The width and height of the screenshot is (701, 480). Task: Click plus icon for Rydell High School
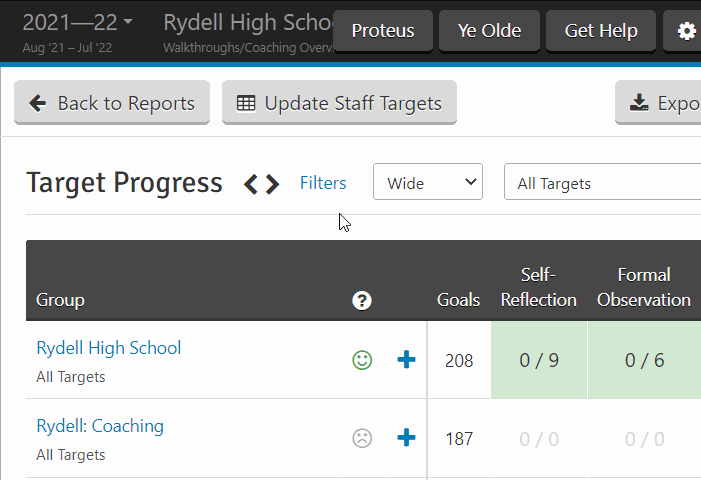(x=406, y=360)
